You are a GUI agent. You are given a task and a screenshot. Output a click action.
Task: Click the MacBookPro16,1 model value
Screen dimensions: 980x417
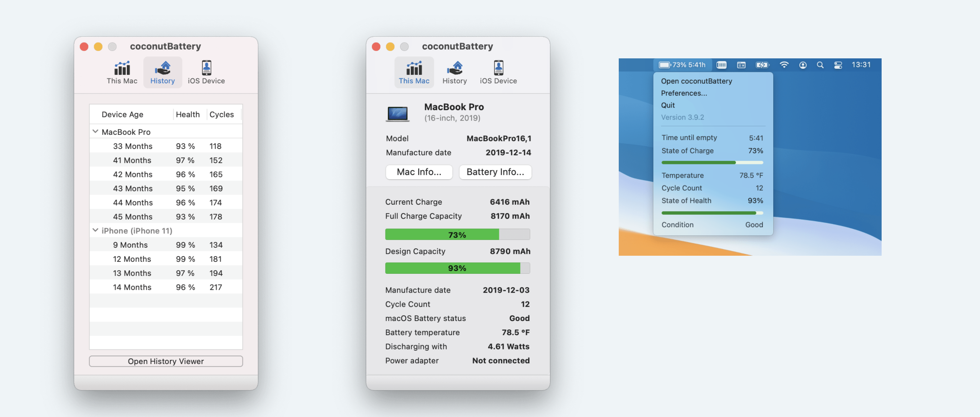(499, 138)
